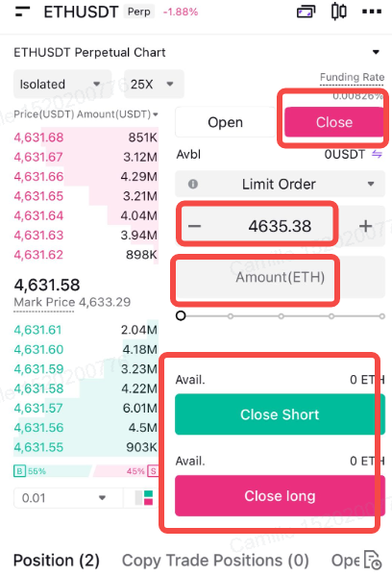The width and height of the screenshot is (392, 576).
Task: Increase the price with the plus button
Action: tap(365, 226)
